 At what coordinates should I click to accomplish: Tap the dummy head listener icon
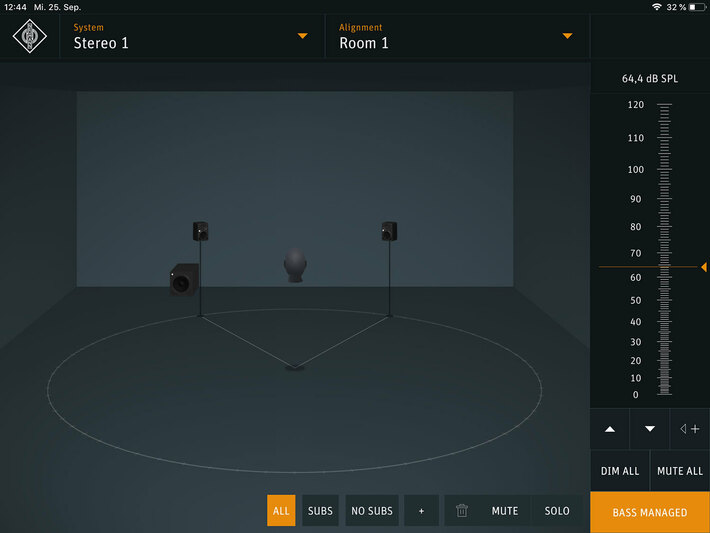[294, 265]
